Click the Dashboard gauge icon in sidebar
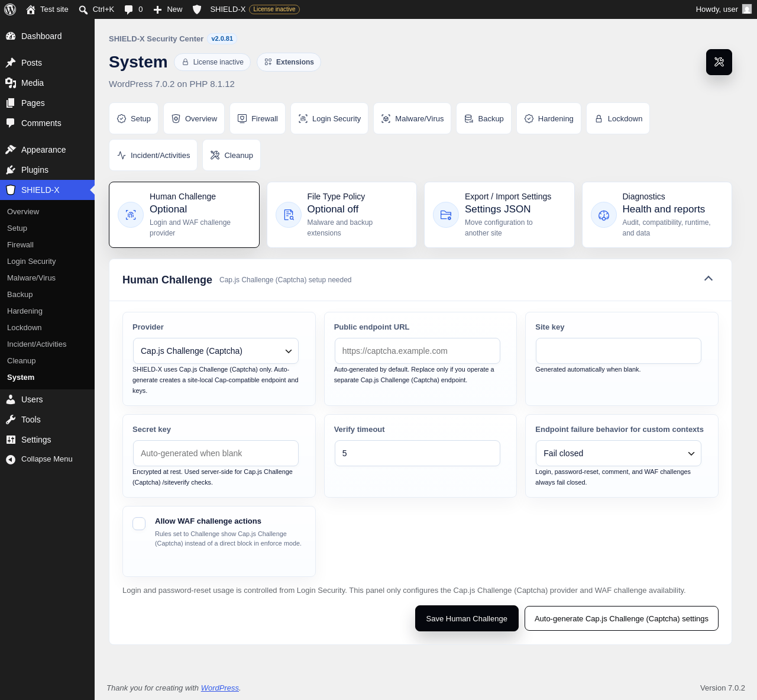The height and width of the screenshot is (700, 757). (11, 36)
